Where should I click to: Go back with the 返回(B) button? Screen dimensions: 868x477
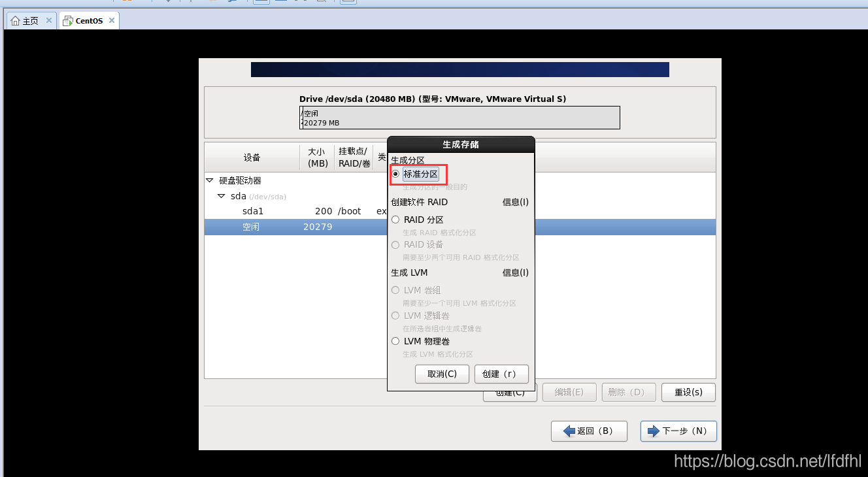pyautogui.click(x=590, y=431)
